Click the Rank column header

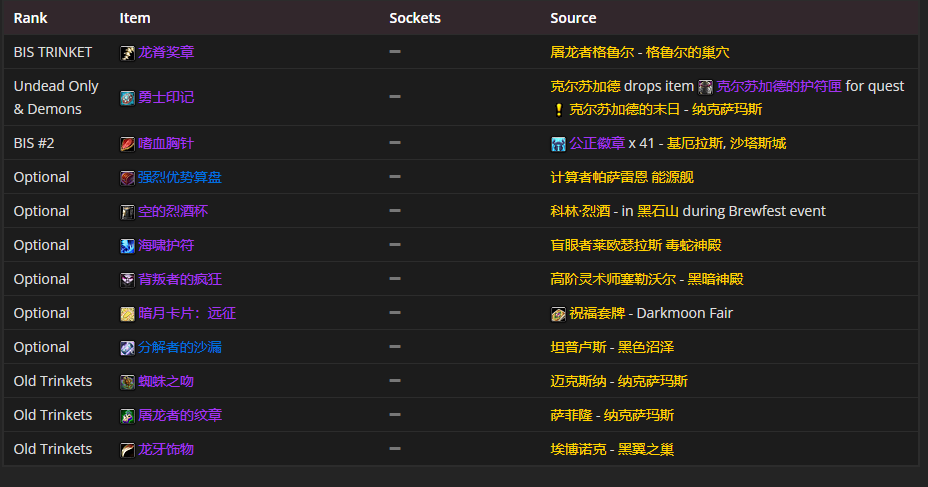[x=30, y=18]
